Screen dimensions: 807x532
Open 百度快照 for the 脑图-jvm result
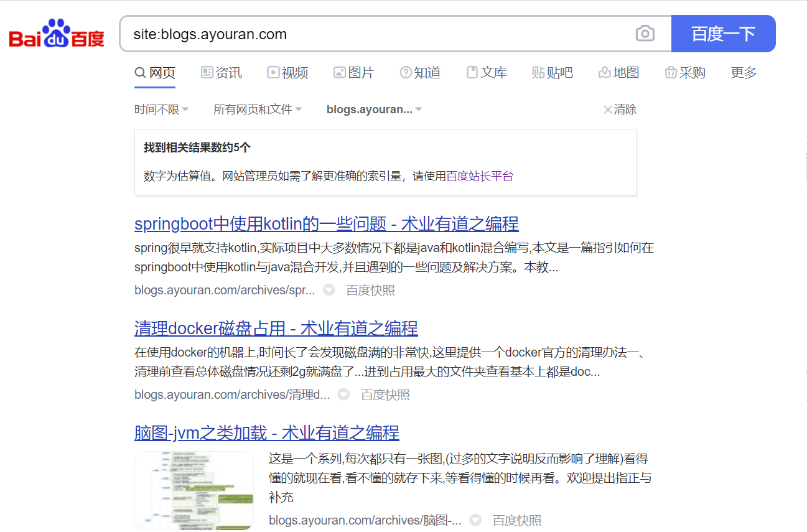[517, 520]
